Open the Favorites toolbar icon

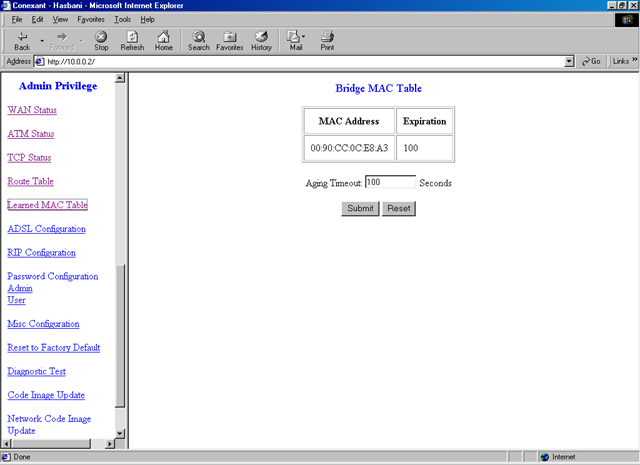tap(229, 41)
